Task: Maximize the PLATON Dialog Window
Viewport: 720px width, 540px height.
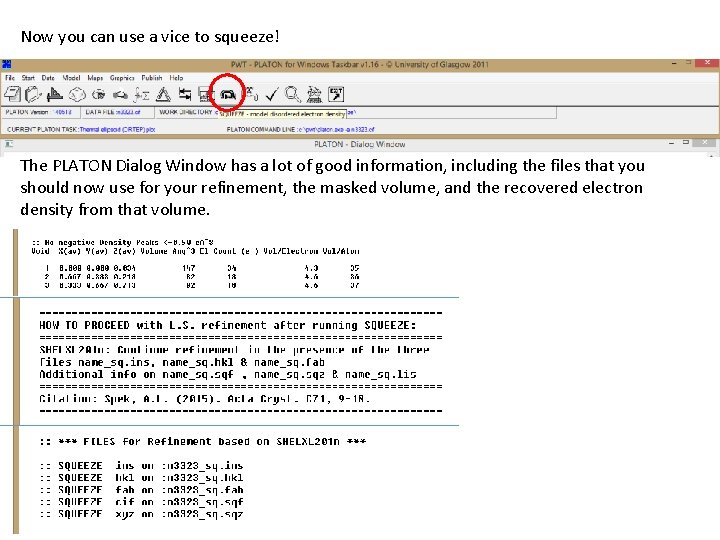Action: [x=686, y=143]
